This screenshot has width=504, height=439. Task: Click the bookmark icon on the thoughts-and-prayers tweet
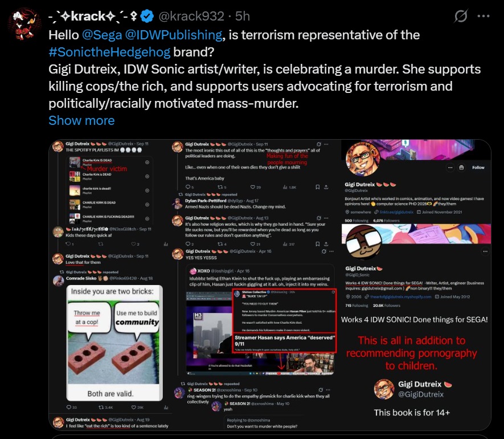point(318,187)
